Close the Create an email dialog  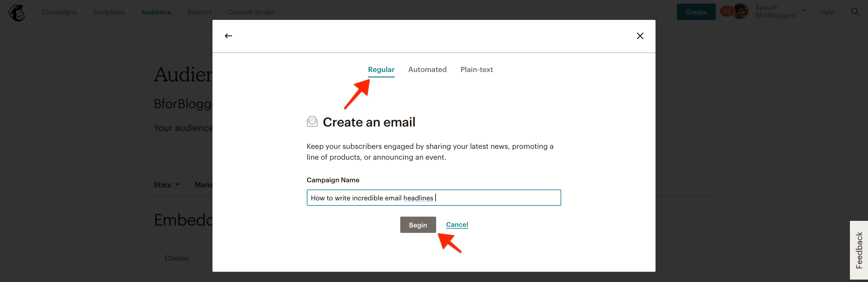click(640, 36)
